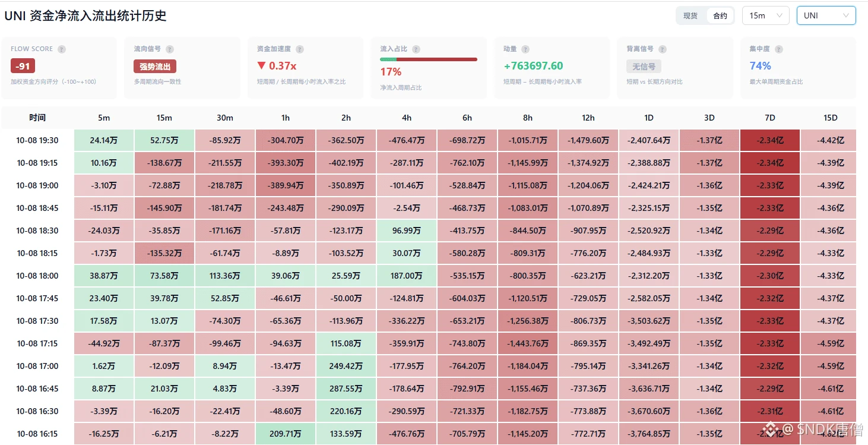Screen dimensions: 868x445
Task: Click the 无信号 divergence badge
Action: click(x=644, y=67)
